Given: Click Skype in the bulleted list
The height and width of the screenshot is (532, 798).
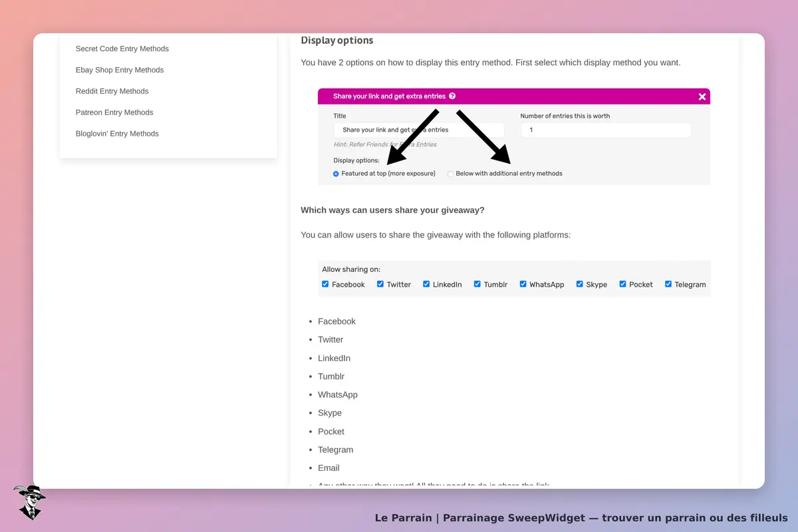Looking at the screenshot, I should (x=330, y=413).
